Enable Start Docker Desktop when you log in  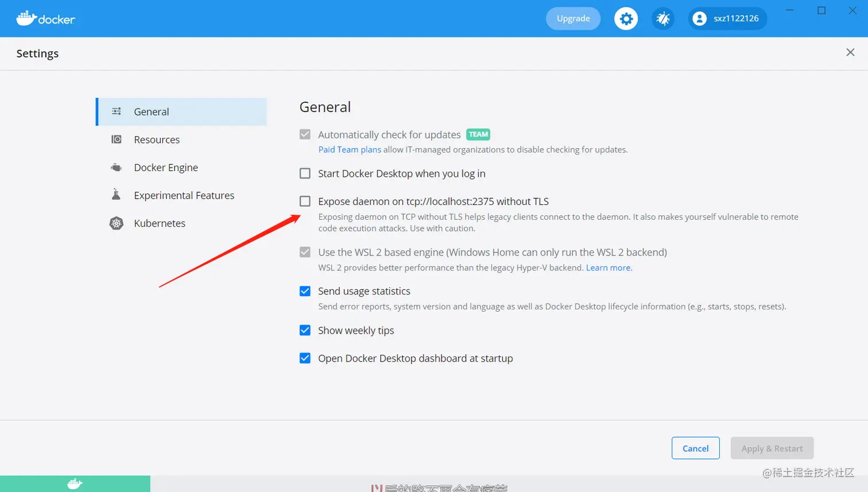click(305, 173)
